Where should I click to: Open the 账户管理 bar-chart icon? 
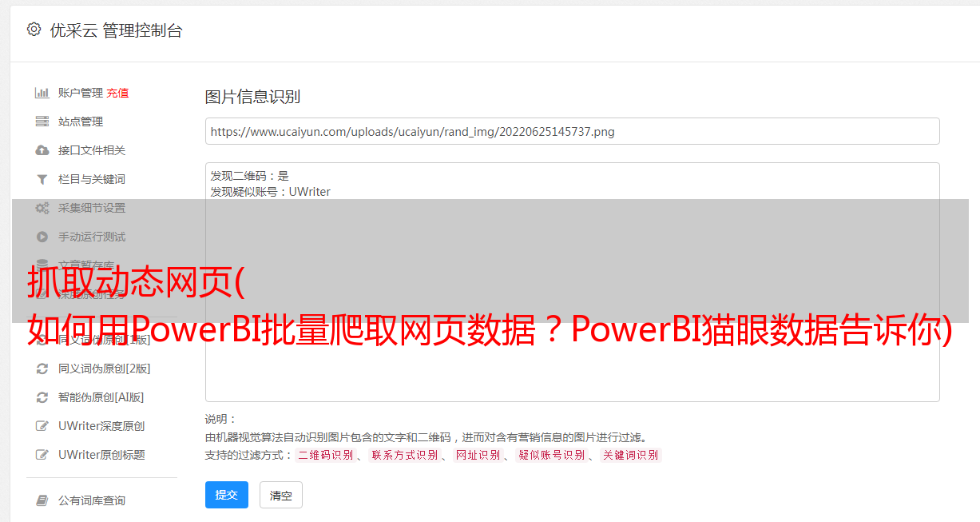click(x=42, y=93)
